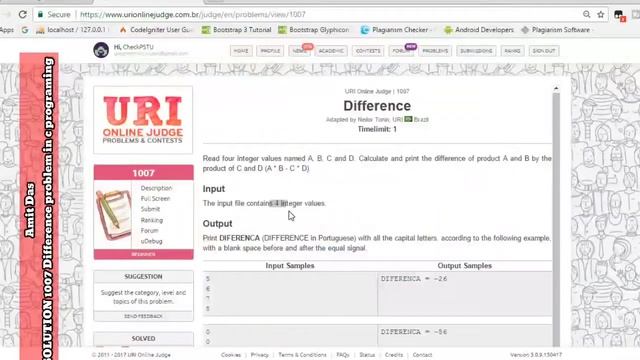This screenshot has width=640, height=360.
Task: Open the PROBLEMS menu item
Action: [x=435, y=51]
